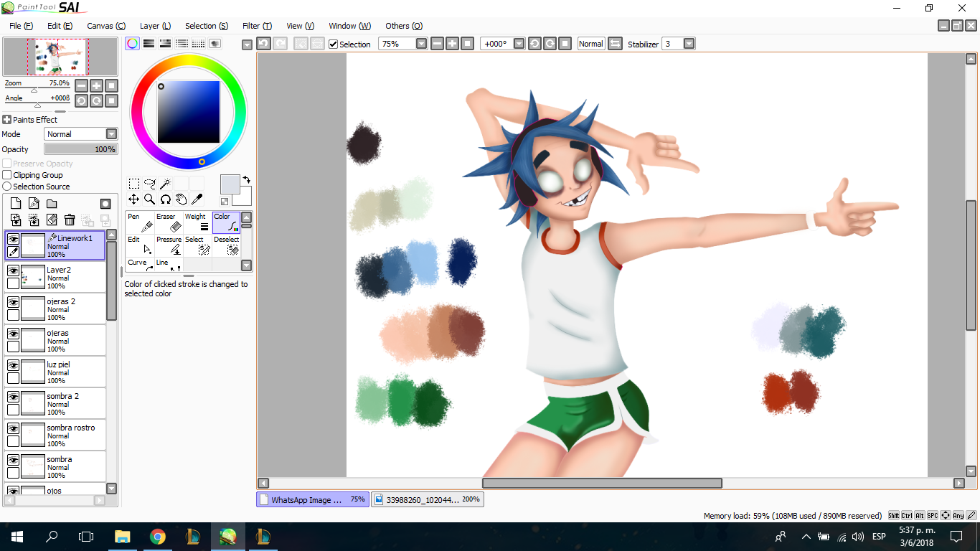This screenshot has height=551, width=980.
Task: Swap foreground and background colors
Action: pyautogui.click(x=247, y=179)
